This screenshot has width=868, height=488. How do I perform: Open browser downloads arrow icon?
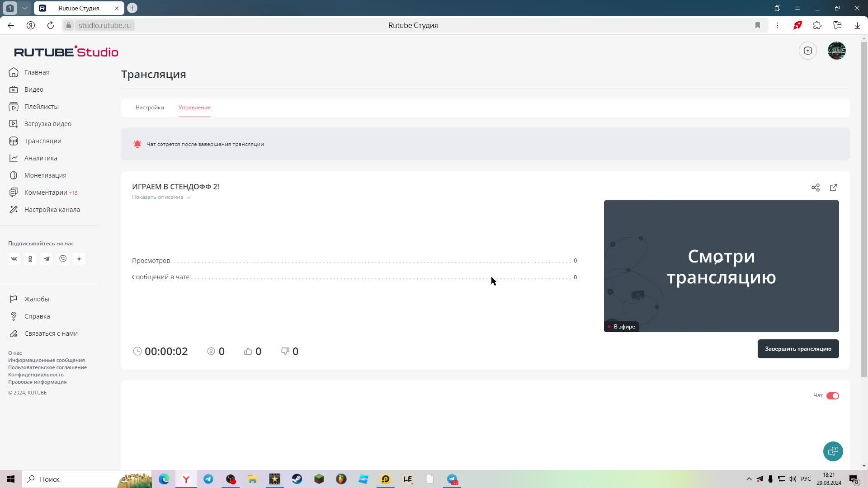[857, 25]
